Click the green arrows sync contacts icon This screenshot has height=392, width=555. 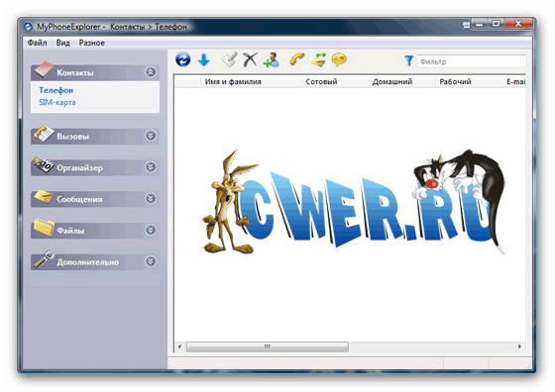(x=318, y=59)
